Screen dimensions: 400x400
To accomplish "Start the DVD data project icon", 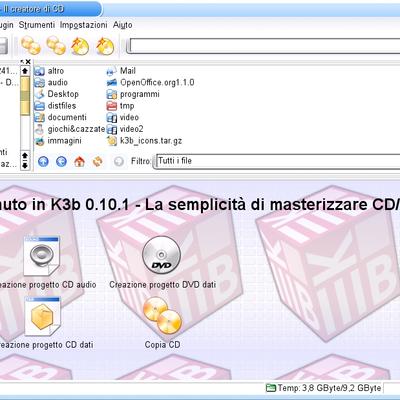I will pyautogui.click(x=162, y=255).
